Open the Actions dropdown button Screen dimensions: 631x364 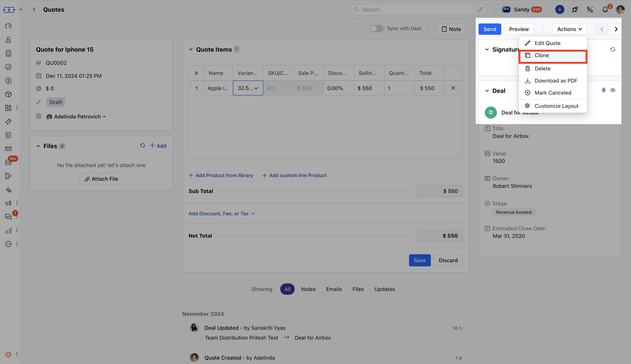pos(569,29)
